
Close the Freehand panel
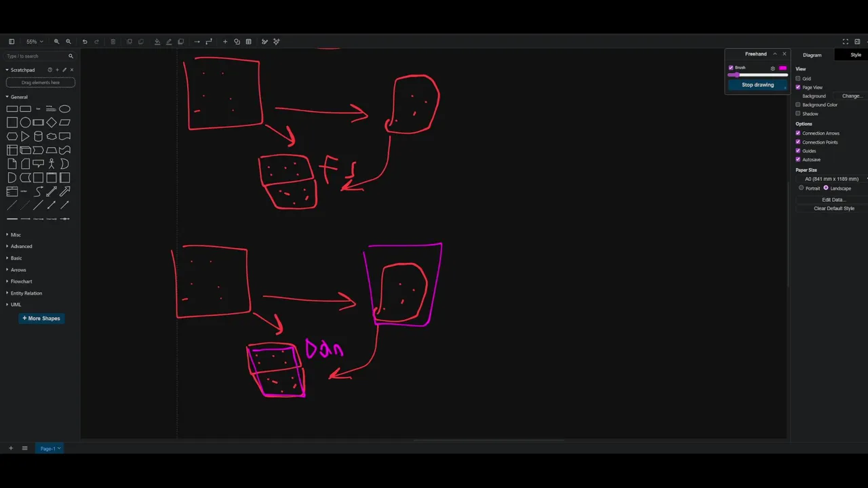pos(785,54)
